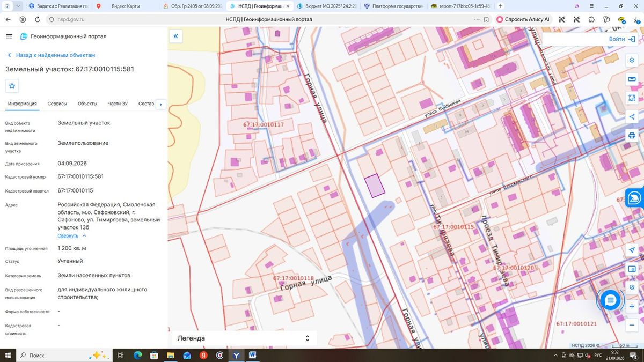
Task: Switch to the Объекты tab
Action: pyautogui.click(x=87, y=104)
